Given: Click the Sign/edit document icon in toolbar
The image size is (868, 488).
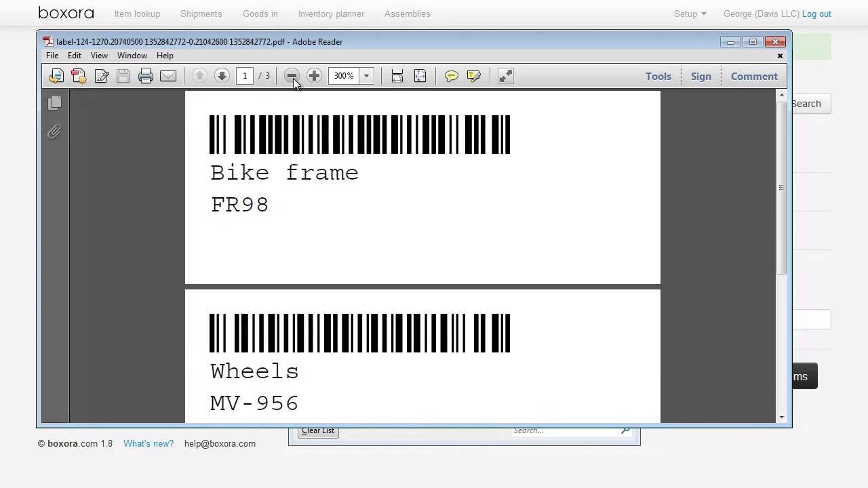Looking at the screenshot, I should tap(102, 76).
